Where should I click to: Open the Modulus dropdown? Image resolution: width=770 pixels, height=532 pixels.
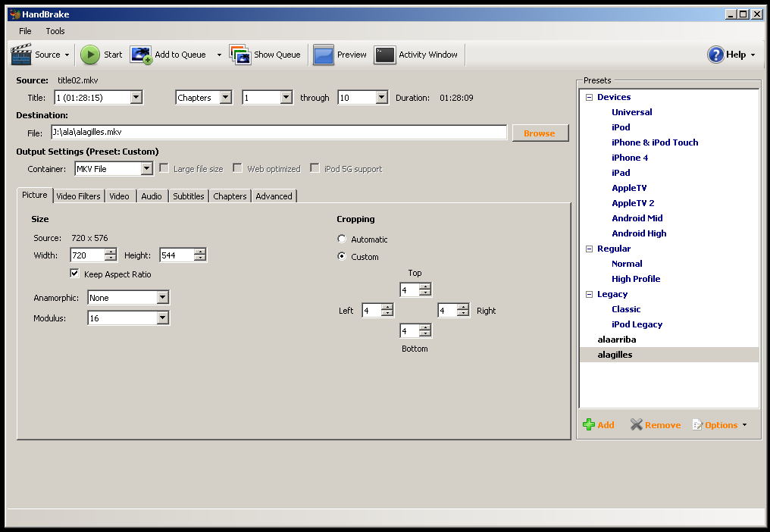[162, 318]
